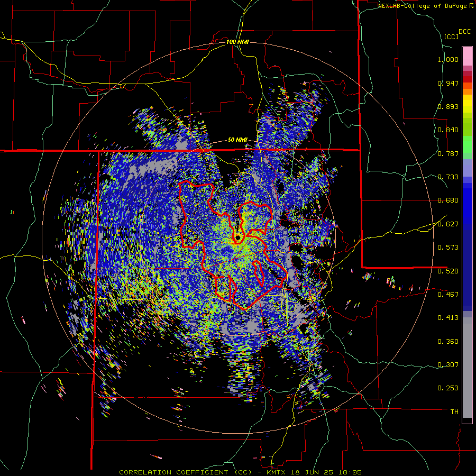This screenshot has width=476, height=476.
Task: Click the 0.307 scale value
Action: [x=448, y=364]
